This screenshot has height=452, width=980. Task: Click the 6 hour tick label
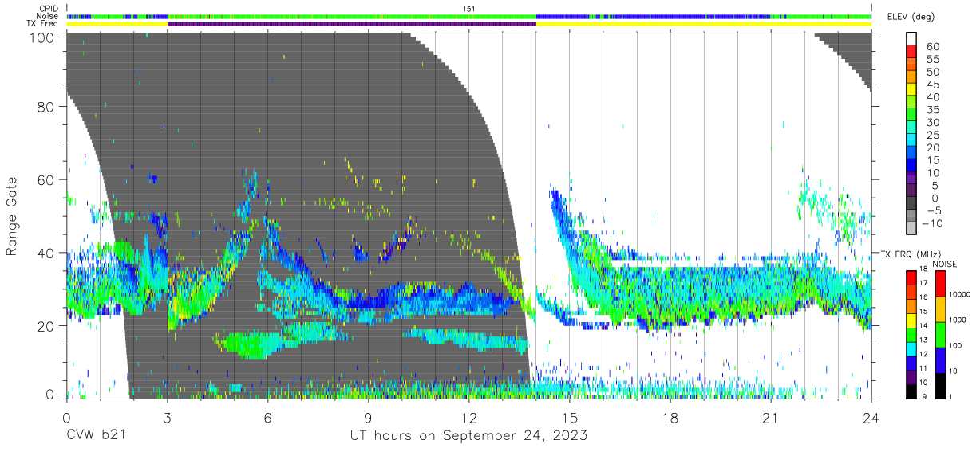(x=267, y=418)
